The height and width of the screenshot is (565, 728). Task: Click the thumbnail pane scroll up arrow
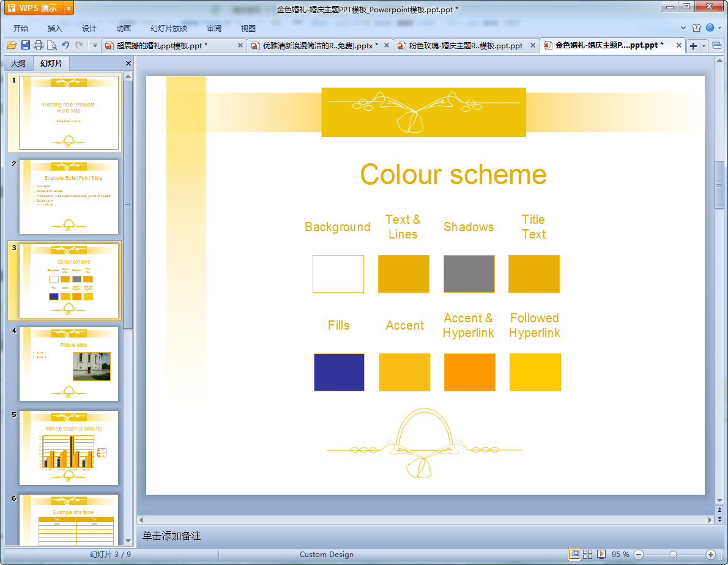128,76
